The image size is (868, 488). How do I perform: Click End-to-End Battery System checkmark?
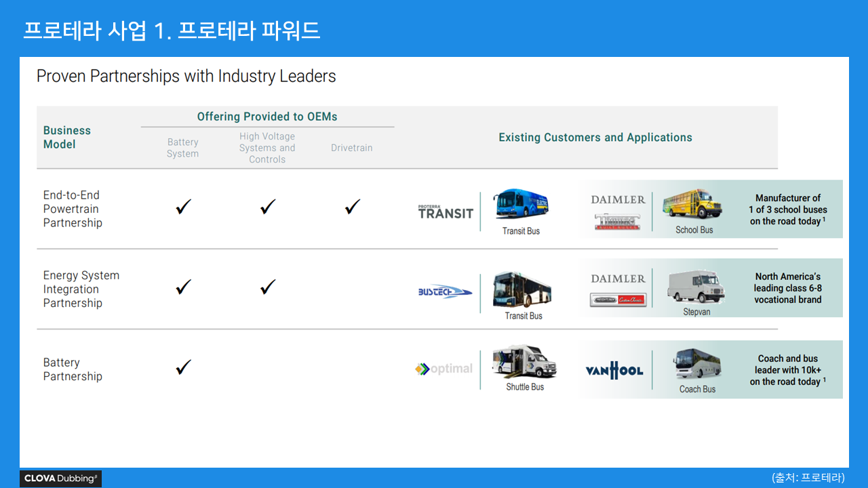click(x=183, y=207)
